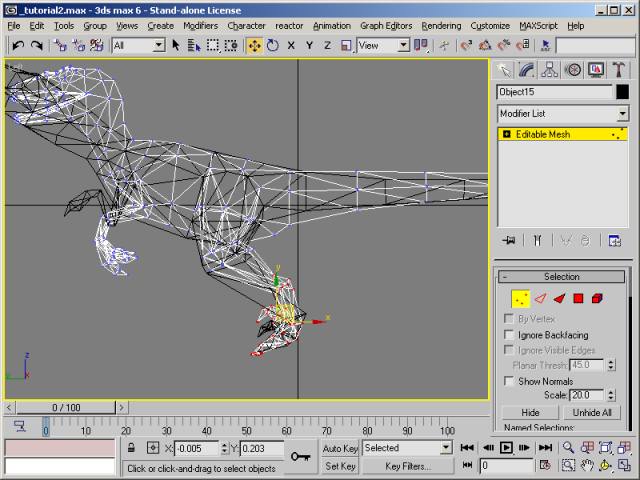This screenshot has width=640, height=480.
Task: Switch to Polygon sub-object selection
Action: (578, 298)
